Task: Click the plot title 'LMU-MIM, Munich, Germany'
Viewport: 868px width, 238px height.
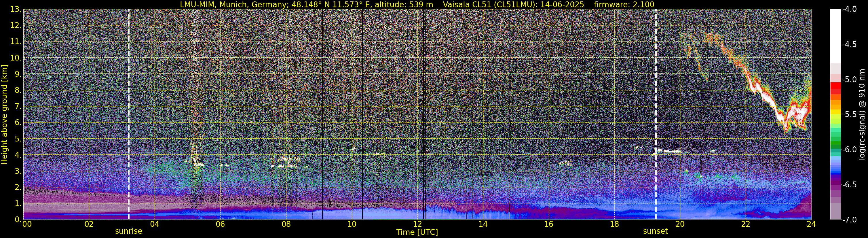Action: [234, 4]
